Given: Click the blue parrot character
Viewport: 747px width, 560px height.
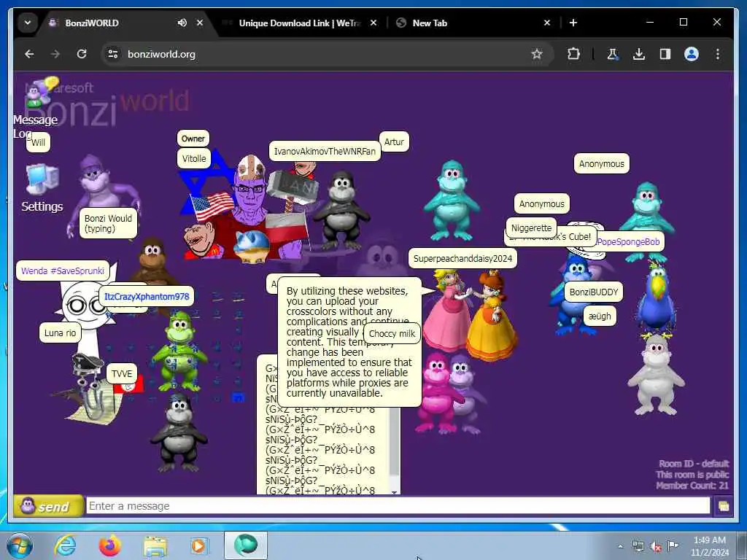Looking at the screenshot, I should pyautogui.click(x=657, y=299).
